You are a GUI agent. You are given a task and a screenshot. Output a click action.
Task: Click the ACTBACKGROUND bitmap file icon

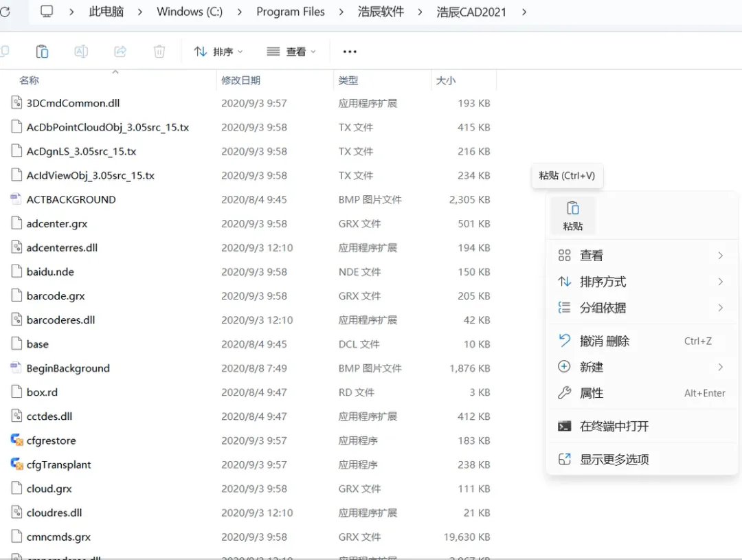[16, 199]
